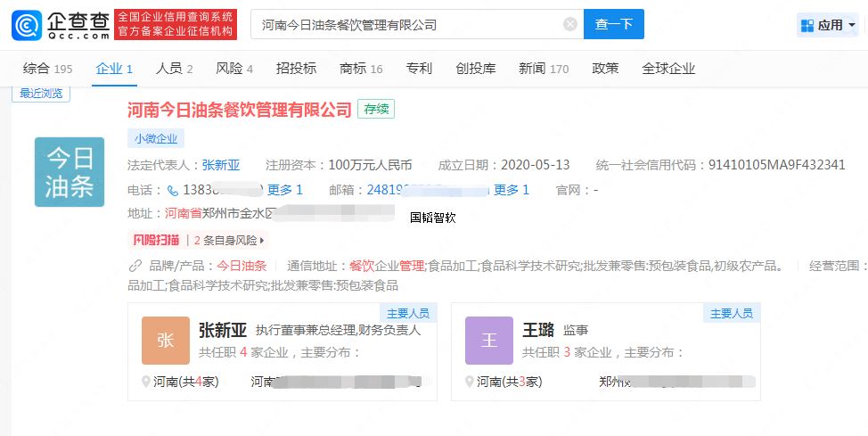This screenshot has width=868, height=436.
Task: Click the 风险扫描 label
Action: (x=156, y=240)
